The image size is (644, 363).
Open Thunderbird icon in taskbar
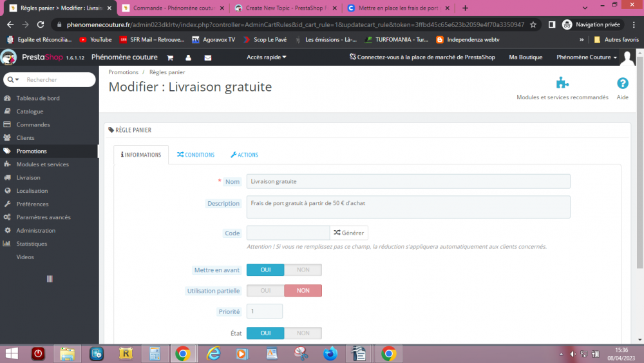tap(330, 353)
